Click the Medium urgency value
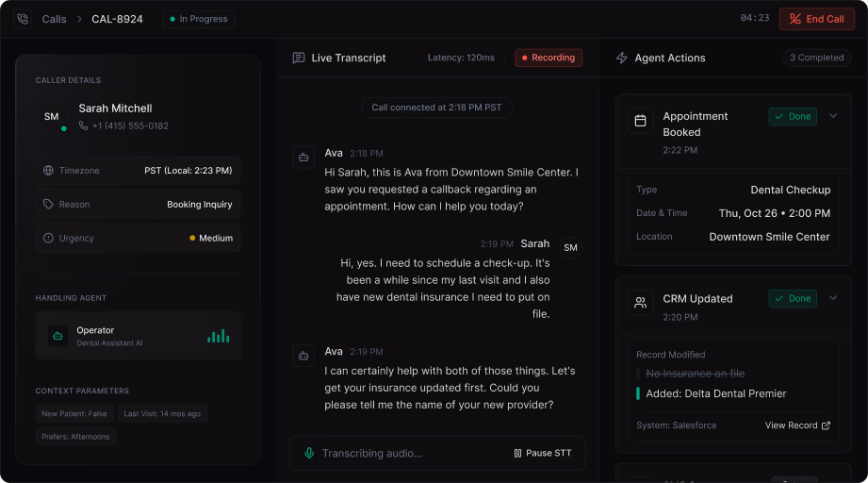868x483 pixels. pyautogui.click(x=216, y=238)
